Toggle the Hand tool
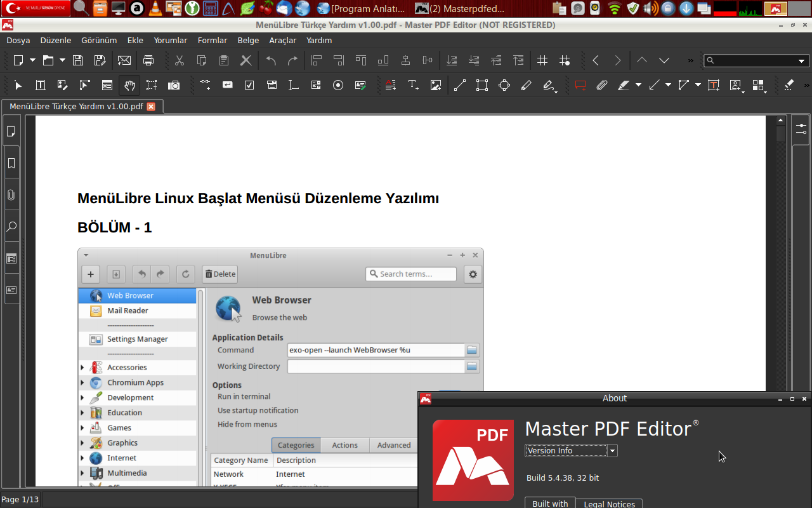Image resolution: width=812 pixels, height=508 pixels. point(129,85)
